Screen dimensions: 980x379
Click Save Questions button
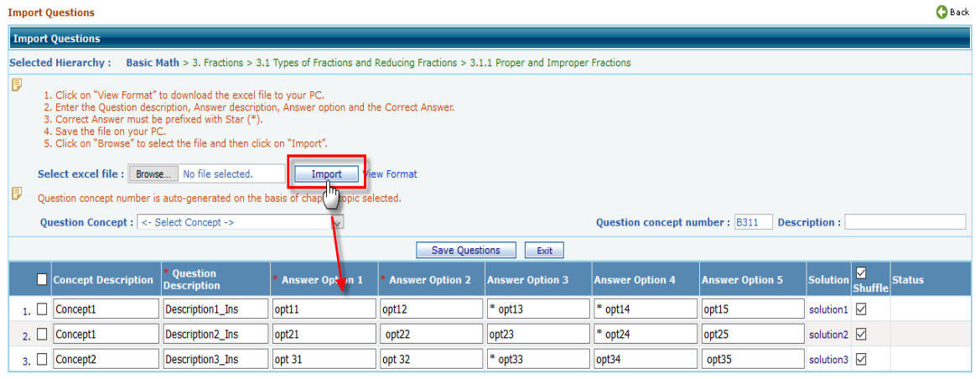[x=465, y=250]
